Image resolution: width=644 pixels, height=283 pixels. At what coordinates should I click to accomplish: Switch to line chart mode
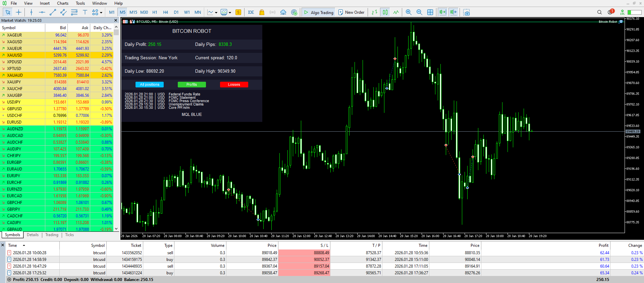[x=396, y=12]
